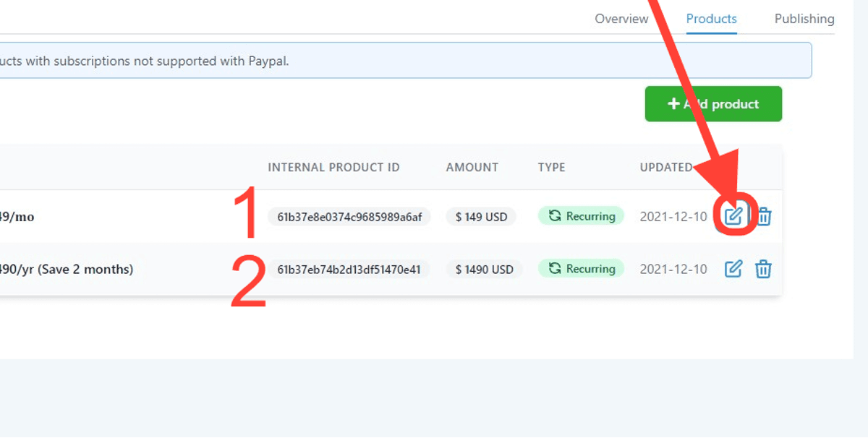Screen dimensions: 868x438
Task: Edit the $149 USD monthly product
Action: point(733,216)
